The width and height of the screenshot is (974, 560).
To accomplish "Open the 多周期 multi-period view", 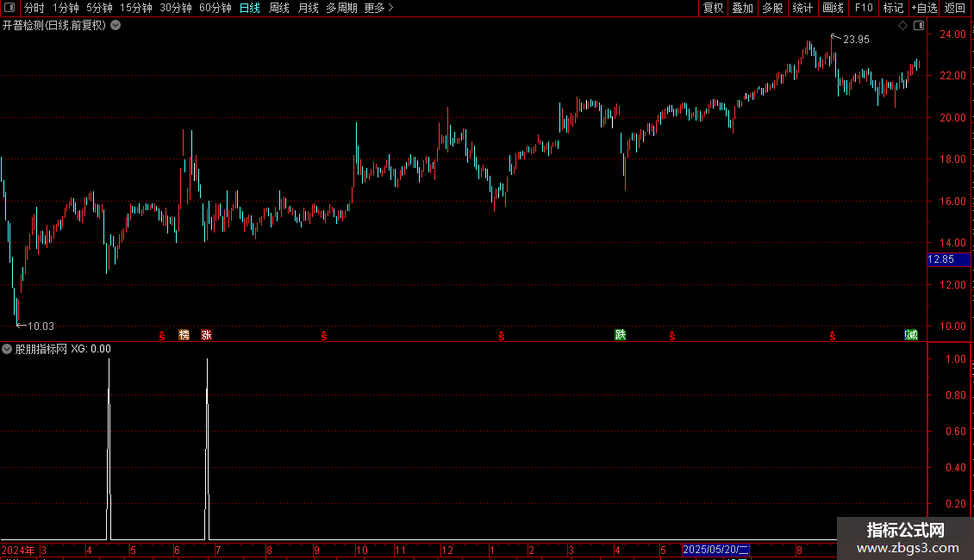I will click(341, 8).
